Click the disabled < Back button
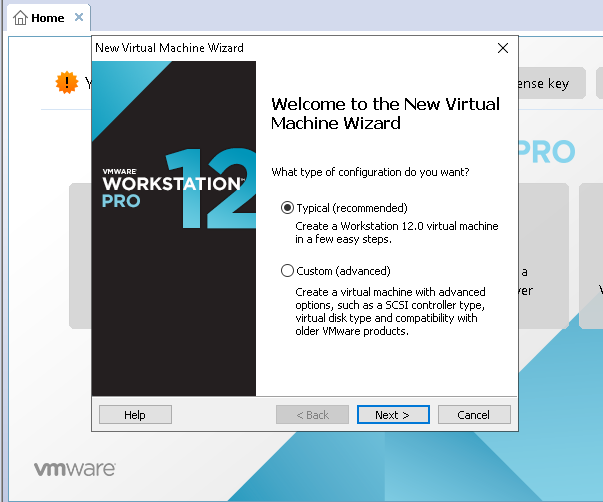This screenshot has width=603, height=502. tap(312, 415)
